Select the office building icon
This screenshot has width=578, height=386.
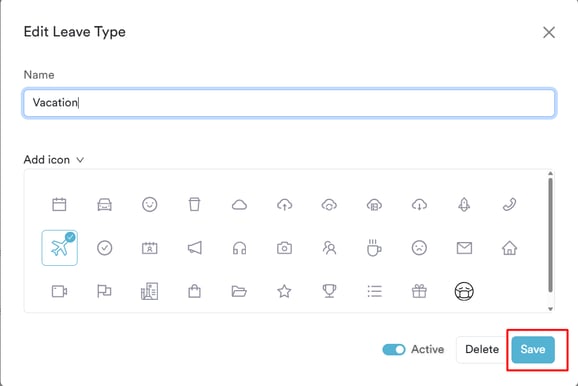coord(150,291)
